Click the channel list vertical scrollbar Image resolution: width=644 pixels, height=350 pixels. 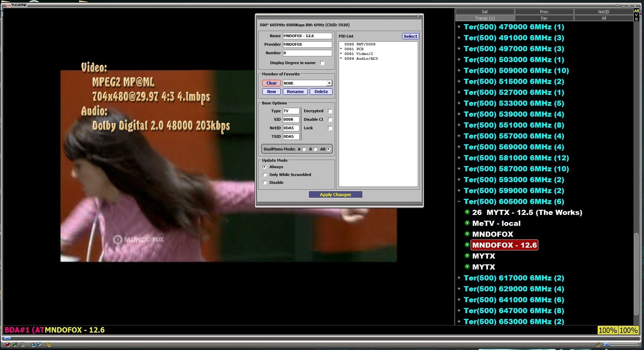coord(636,274)
